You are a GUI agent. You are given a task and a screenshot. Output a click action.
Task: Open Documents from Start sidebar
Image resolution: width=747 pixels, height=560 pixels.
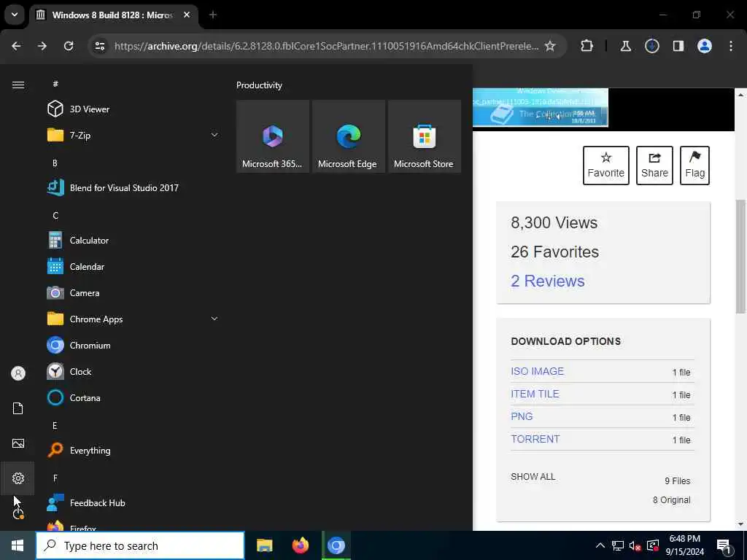click(18, 408)
